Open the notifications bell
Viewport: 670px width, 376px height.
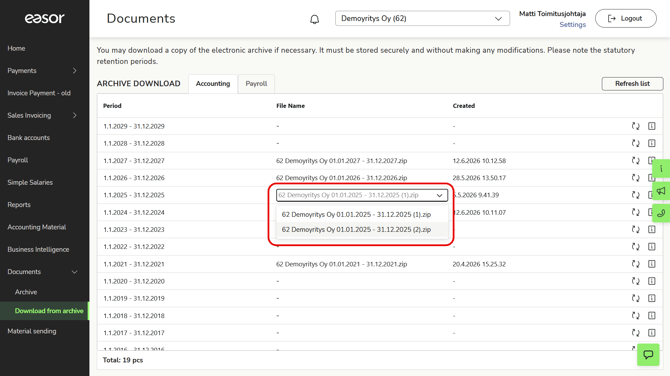tap(314, 19)
